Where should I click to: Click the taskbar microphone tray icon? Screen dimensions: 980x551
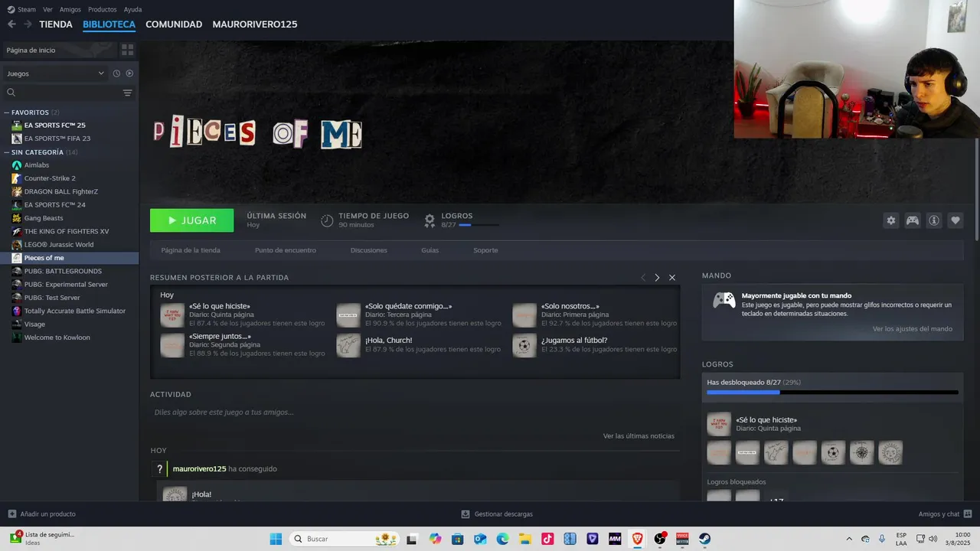pyautogui.click(x=882, y=539)
